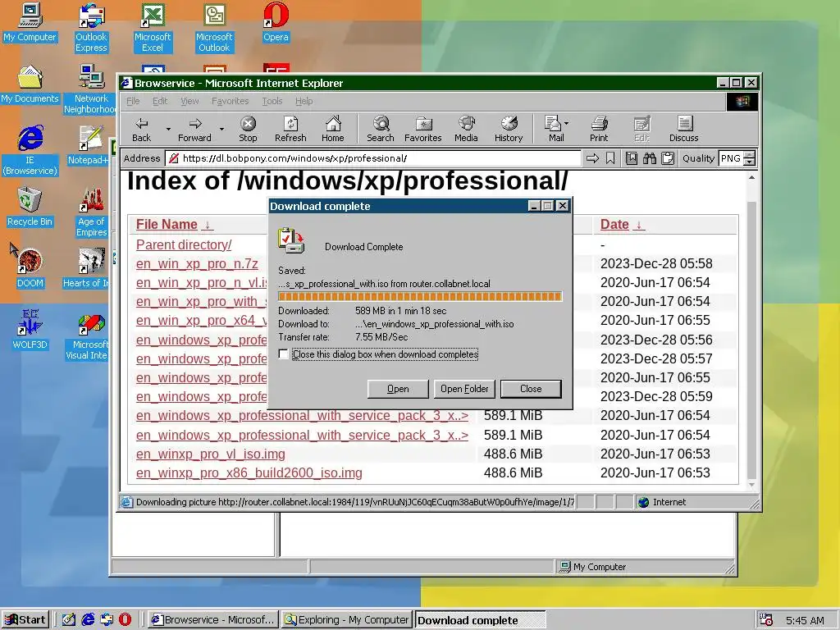Open the Favorites pane from toolbar

coord(422,129)
